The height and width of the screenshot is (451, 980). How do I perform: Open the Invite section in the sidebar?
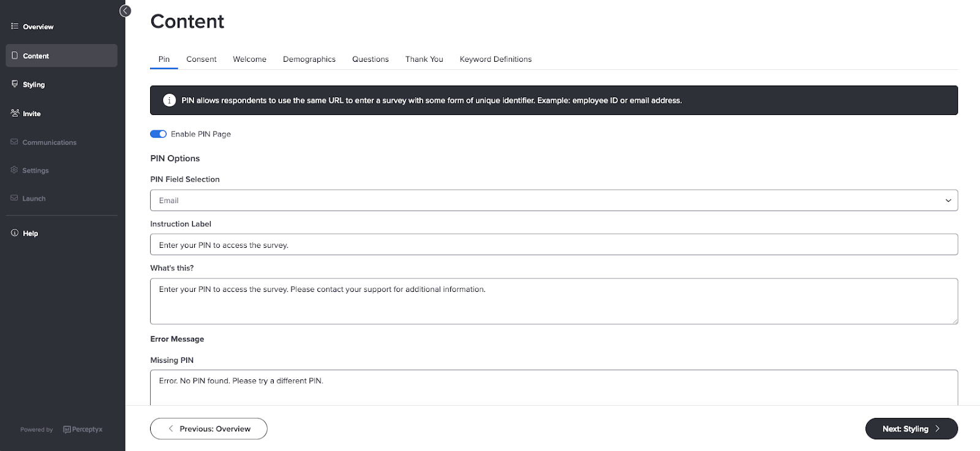click(x=61, y=114)
